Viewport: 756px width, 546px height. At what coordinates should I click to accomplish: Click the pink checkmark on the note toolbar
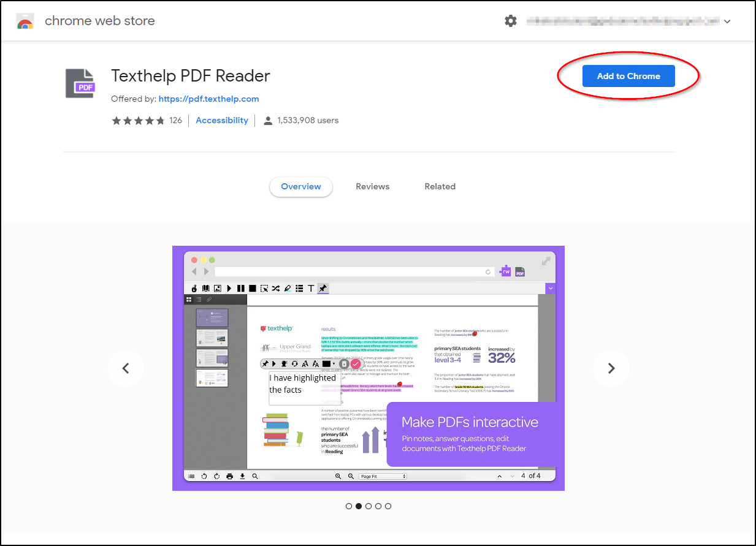[x=356, y=364]
